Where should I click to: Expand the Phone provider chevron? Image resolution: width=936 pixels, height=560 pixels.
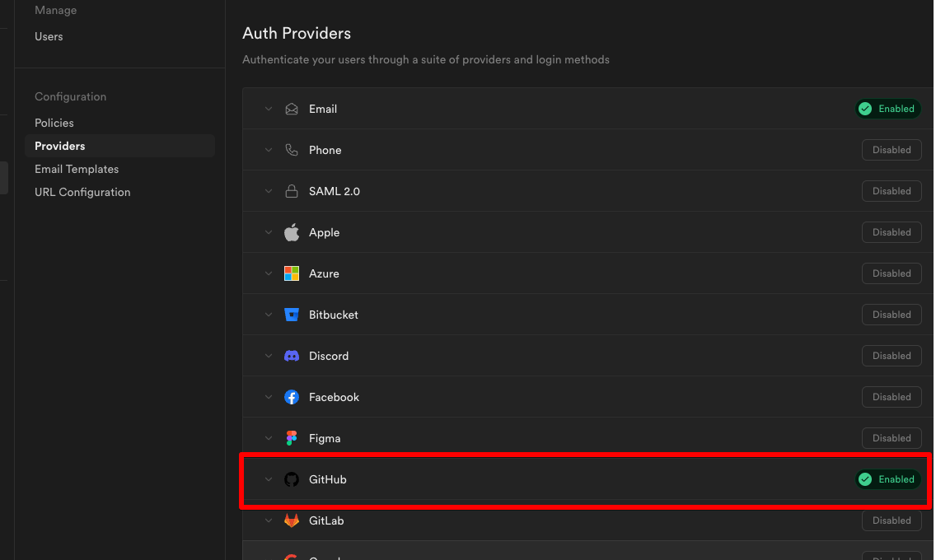[269, 150]
